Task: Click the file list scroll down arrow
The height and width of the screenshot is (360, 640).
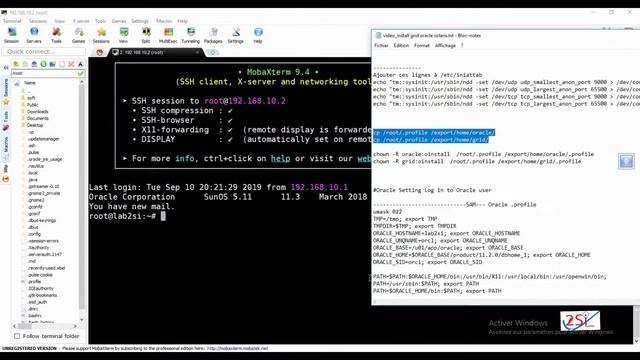Action: click(82, 320)
